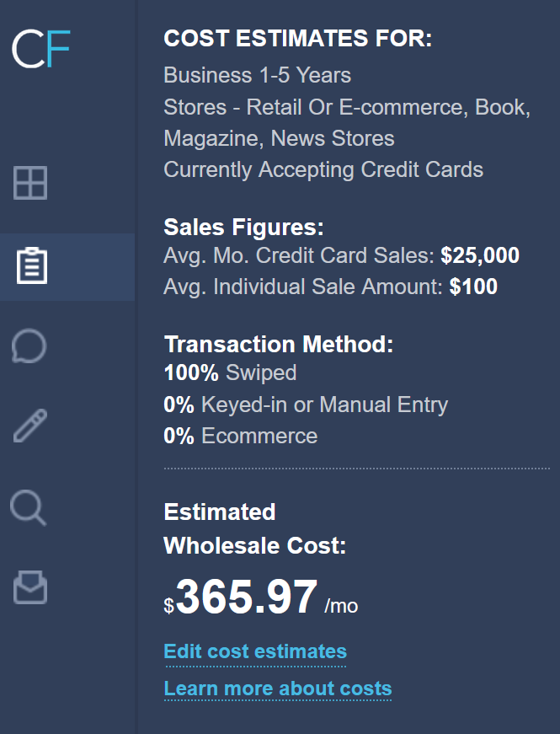The width and height of the screenshot is (560, 734).
Task: Click the $100 individual sale amount
Action: tap(473, 287)
